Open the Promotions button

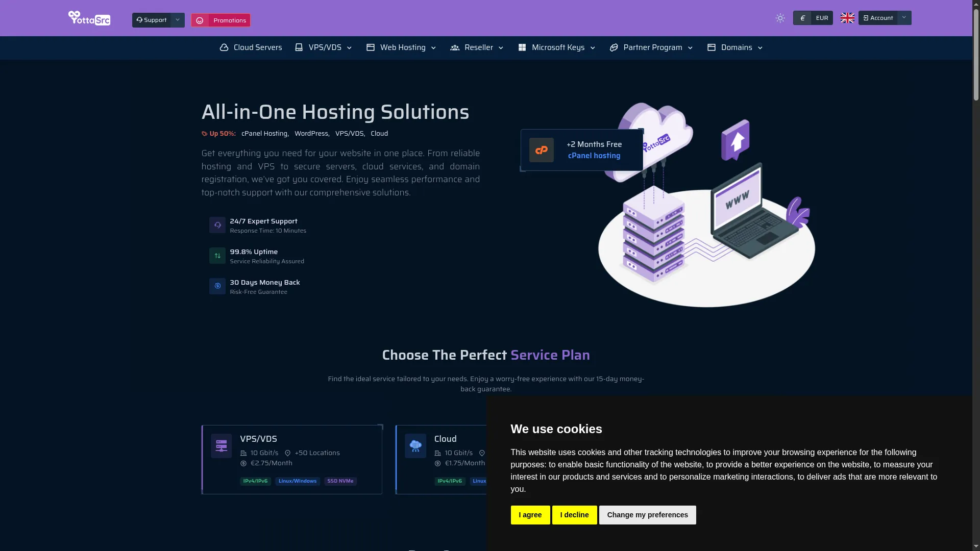[220, 20]
